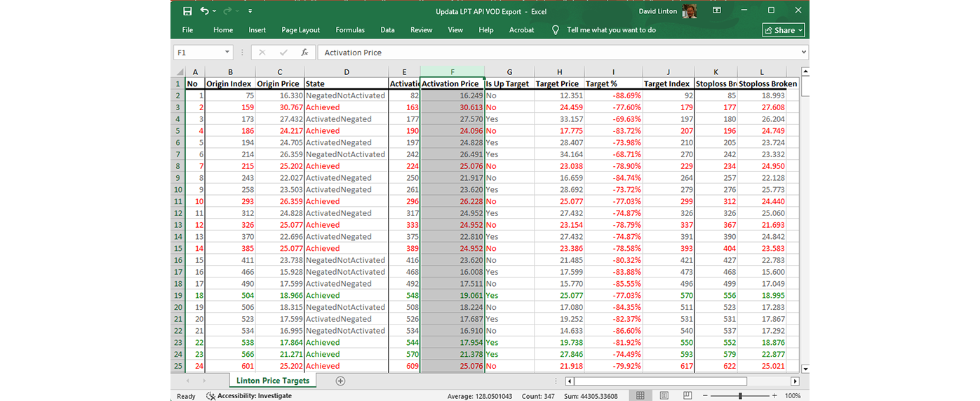Open Customize Quick Access Toolbar dropdown
This screenshot has height=401, width=980.
[x=250, y=11]
